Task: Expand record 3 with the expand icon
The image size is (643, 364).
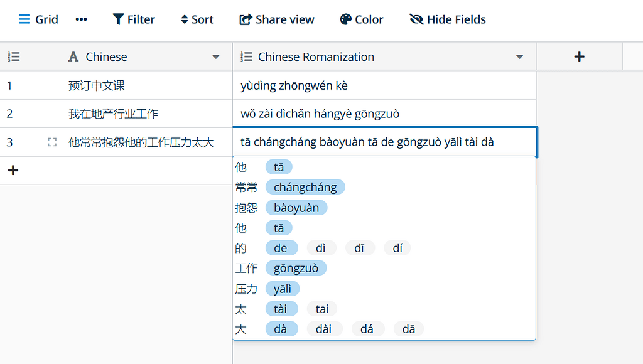Action: coord(51,142)
